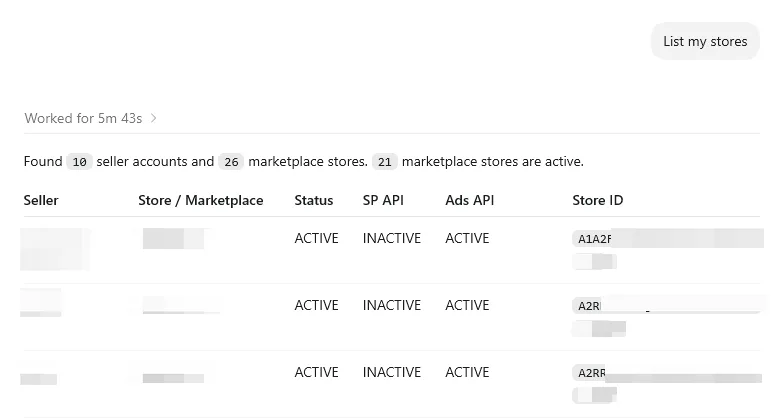Click the chevron arrow next to 'Worked for 5m 43s'
780x418 pixels.
pyautogui.click(x=153, y=118)
